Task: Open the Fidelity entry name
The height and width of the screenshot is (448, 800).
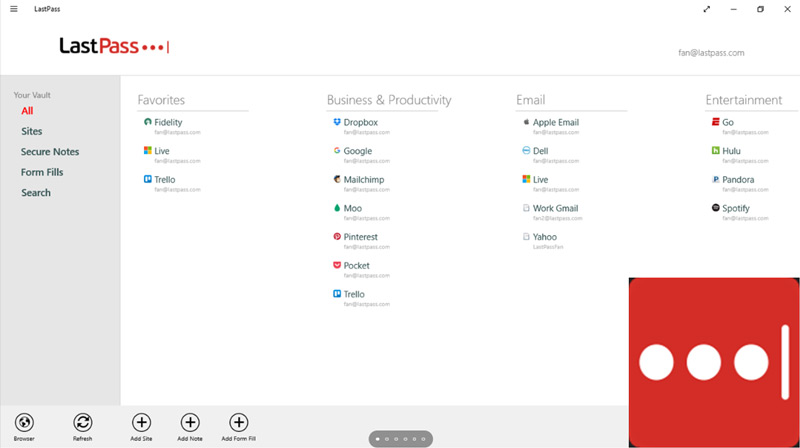Action: coord(168,122)
